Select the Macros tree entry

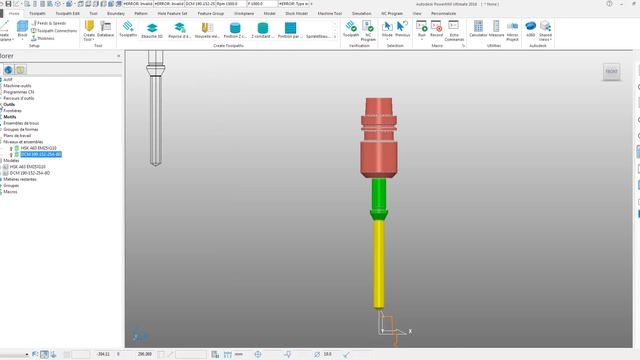(x=10, y=192)
